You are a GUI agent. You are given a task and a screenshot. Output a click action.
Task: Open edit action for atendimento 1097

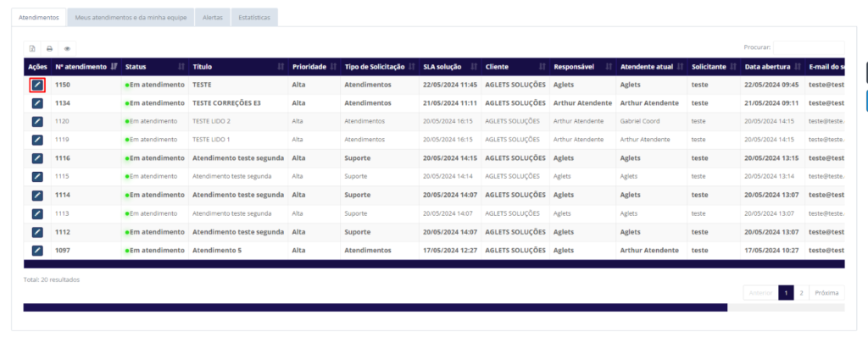coord(37,250)
